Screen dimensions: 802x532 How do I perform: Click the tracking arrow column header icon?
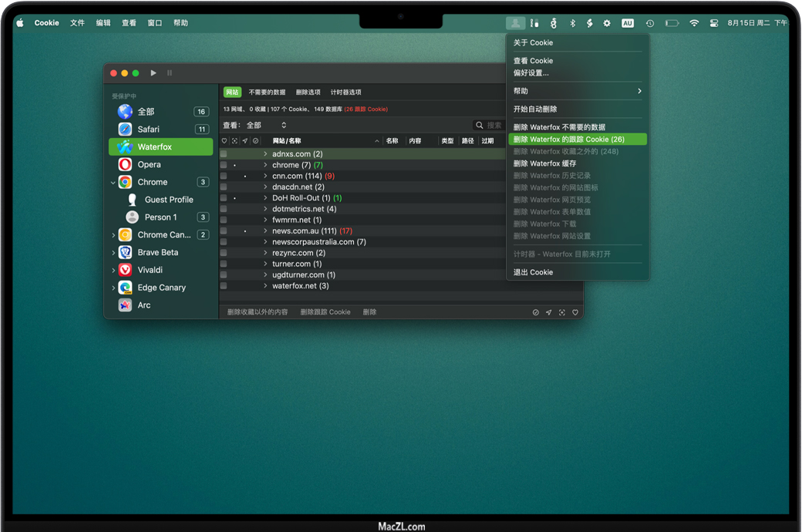245,140
